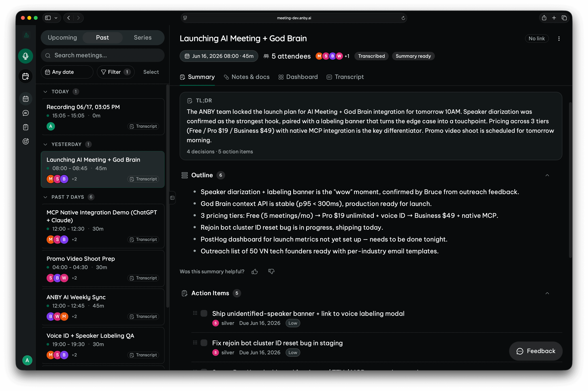Open the target goals sidebar icon
This screenshot has width=588, height=391.
pos(25,141)
